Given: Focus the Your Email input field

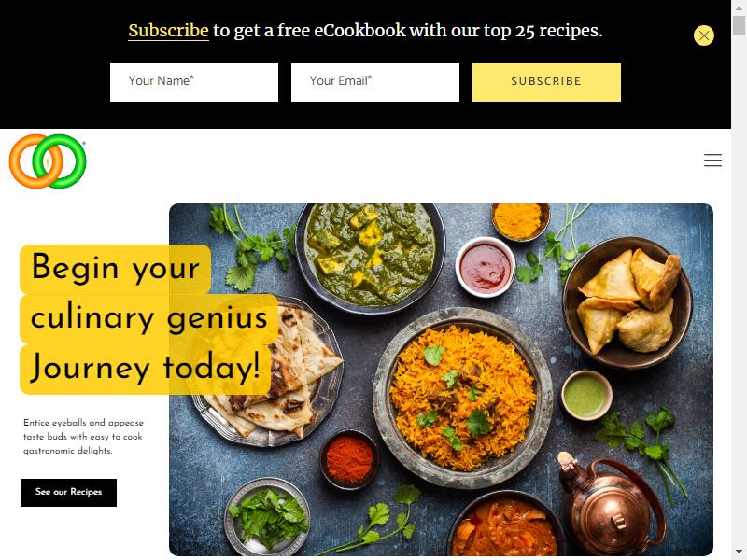Looking at the screenshot, I should click(375, 82).
